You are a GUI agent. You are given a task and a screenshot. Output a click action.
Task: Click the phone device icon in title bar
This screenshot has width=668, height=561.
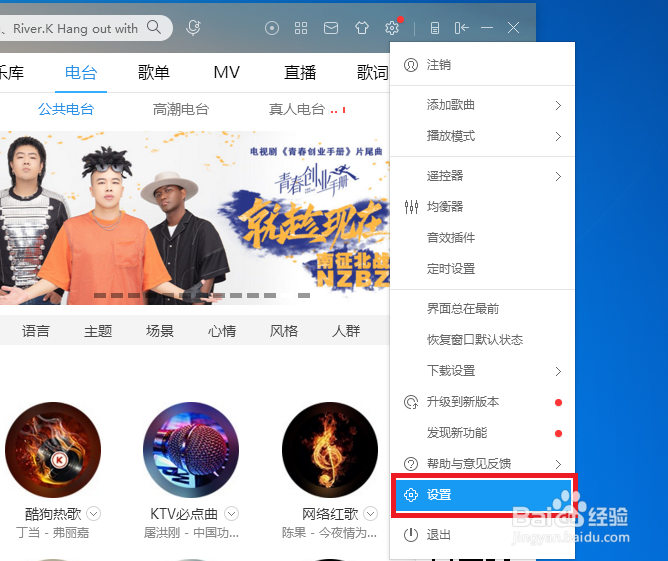435,28
